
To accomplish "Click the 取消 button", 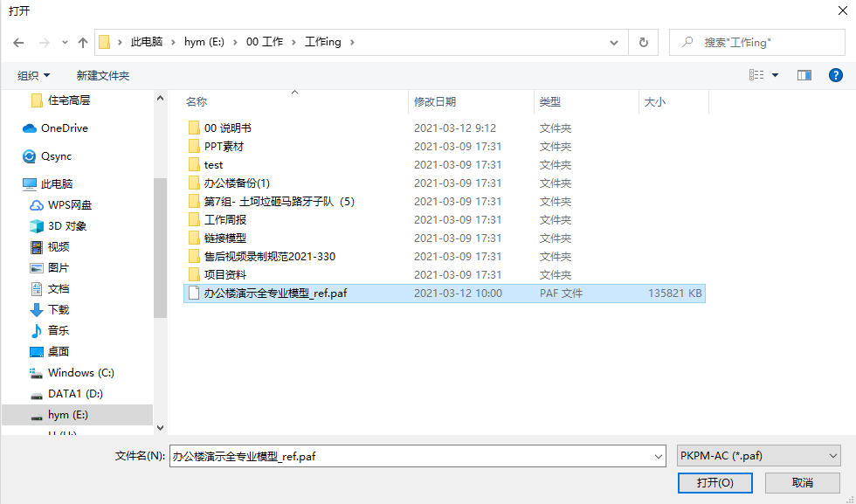I will coord(802,483).
